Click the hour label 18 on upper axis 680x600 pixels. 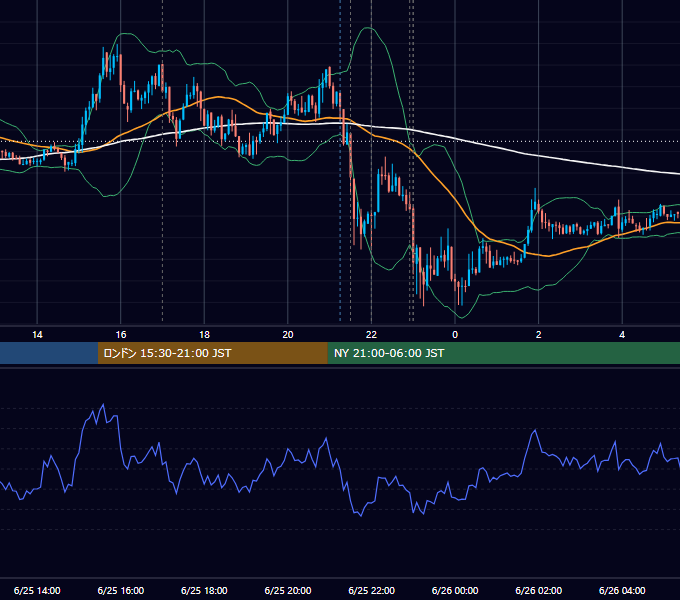click(x=204, y=335)
